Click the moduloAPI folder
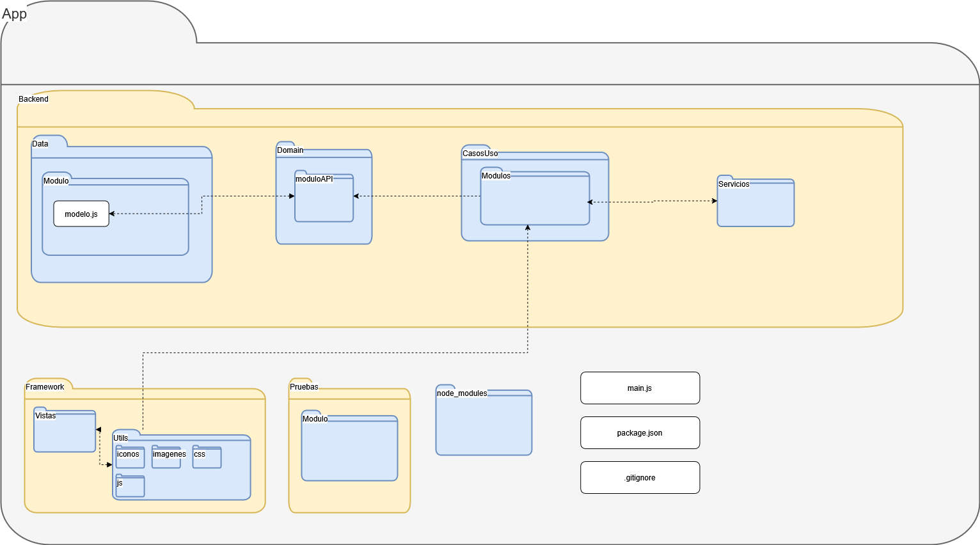This screenshot has width=980, height=545. [324, 196]
